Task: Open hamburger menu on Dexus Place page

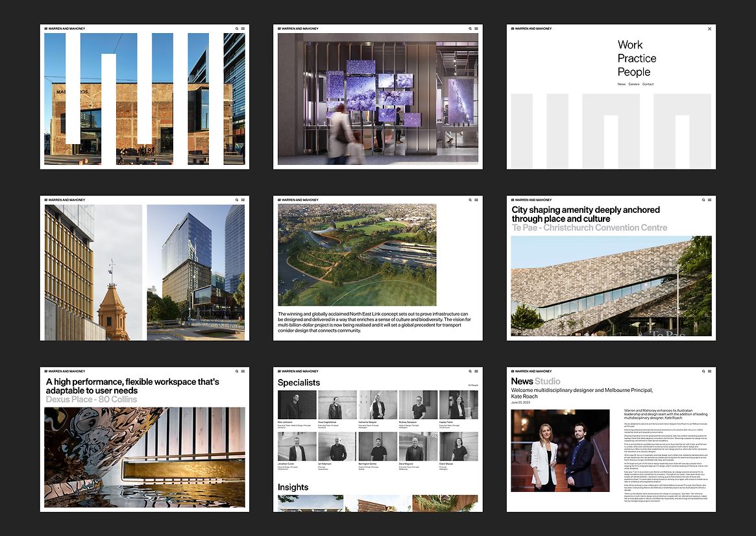Action: pos(243,371)
